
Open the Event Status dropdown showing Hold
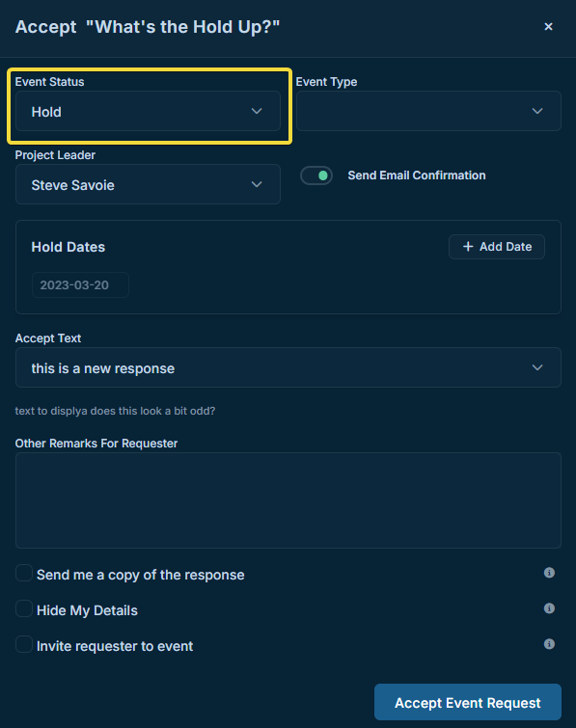click(149, 111)
